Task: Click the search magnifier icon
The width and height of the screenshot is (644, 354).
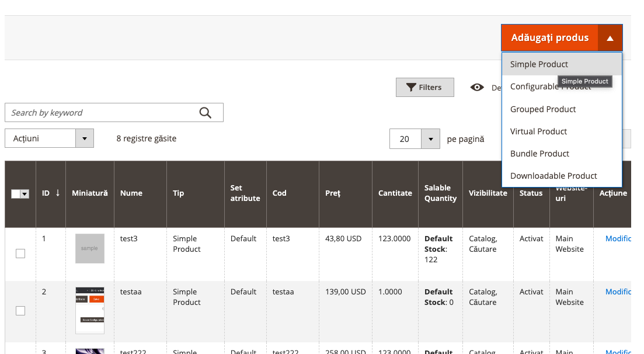Action: pyautogui.click(x=206, y=113)
